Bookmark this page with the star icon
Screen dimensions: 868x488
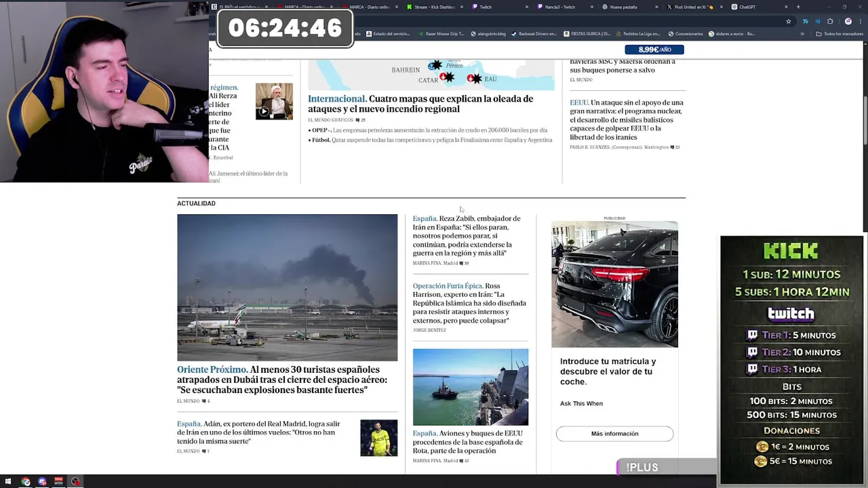click(x=788, y=21)
